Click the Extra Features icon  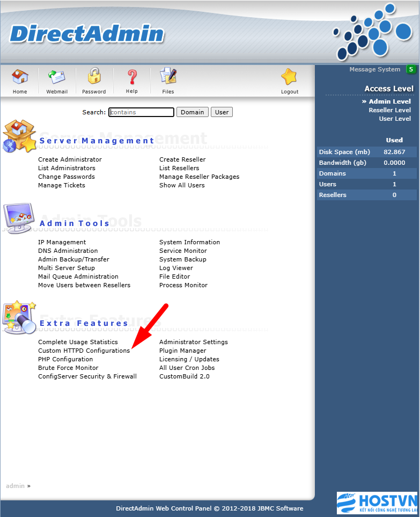19,317
